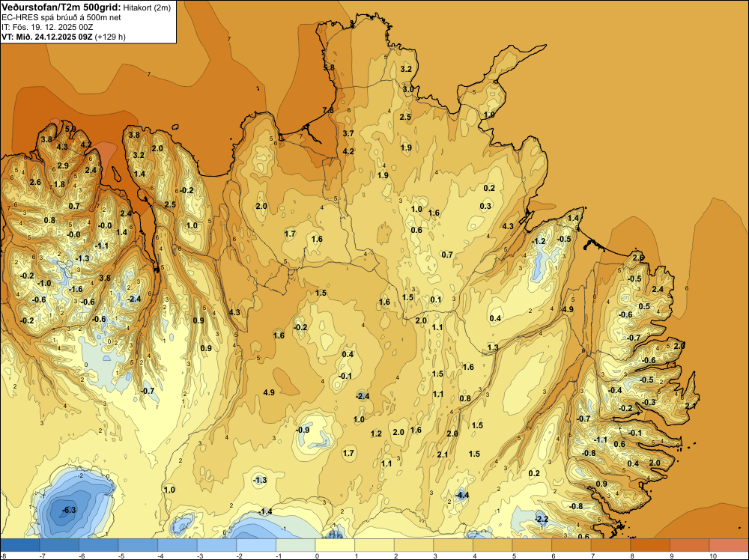Click the legend swatch between 2 and 3
The image size is (749, 560).
tap(413, 545)
